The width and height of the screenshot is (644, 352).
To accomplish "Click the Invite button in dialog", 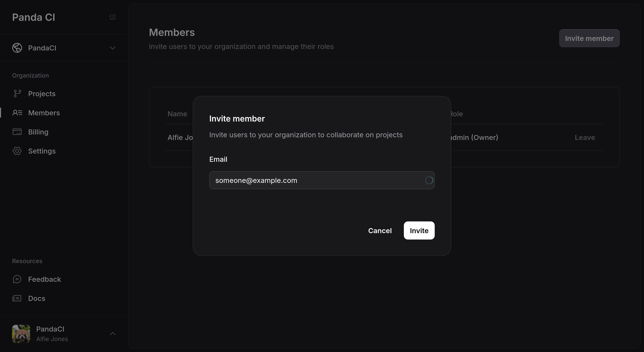I will pos(419,230).
